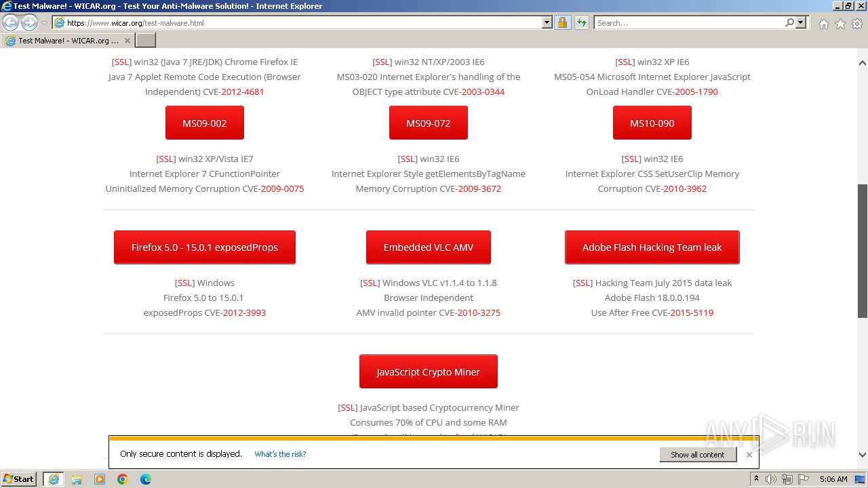
Task: Click the page scrollbar up arrow
Action: (x=863, y=63)
